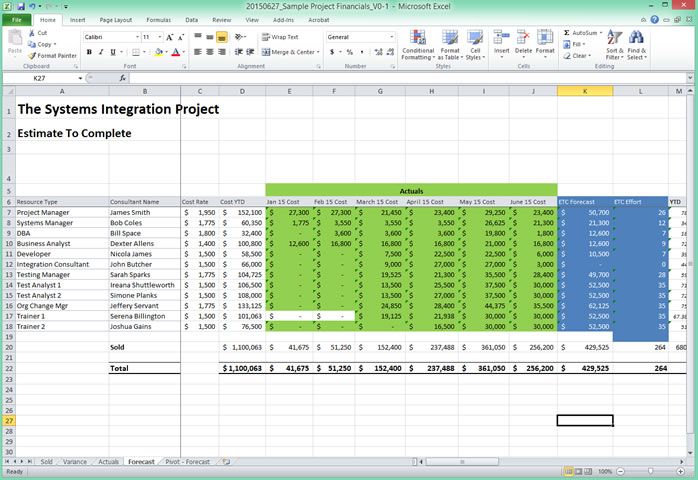Click the Paste icon in Clipboard group
This screenshot has height=480, width=698.
[15, 38]
